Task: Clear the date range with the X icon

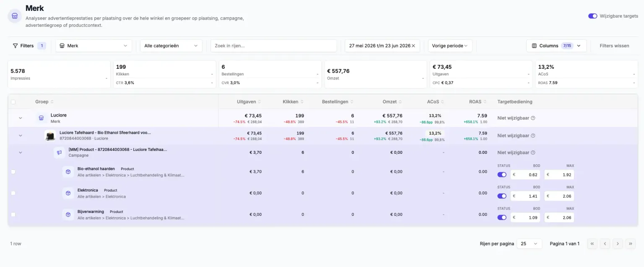Action: tap(413, 46)
